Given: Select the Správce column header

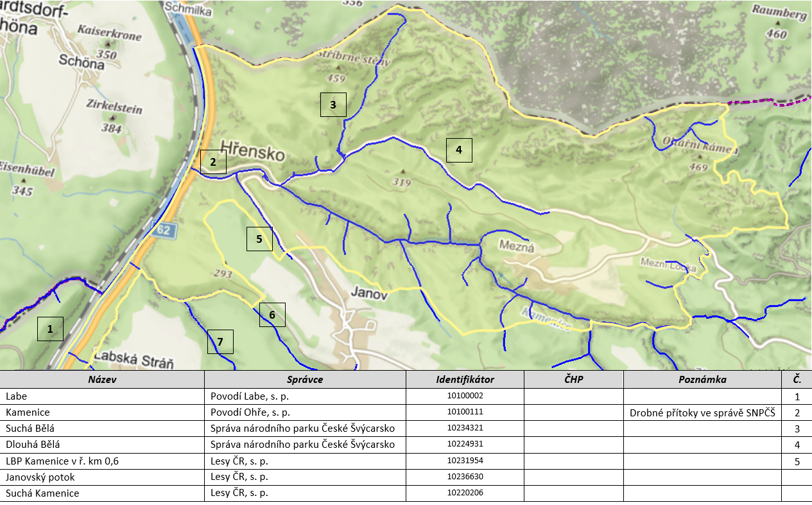Looking at the screenshot, I should pyautogui.click(x=305, y=380).
